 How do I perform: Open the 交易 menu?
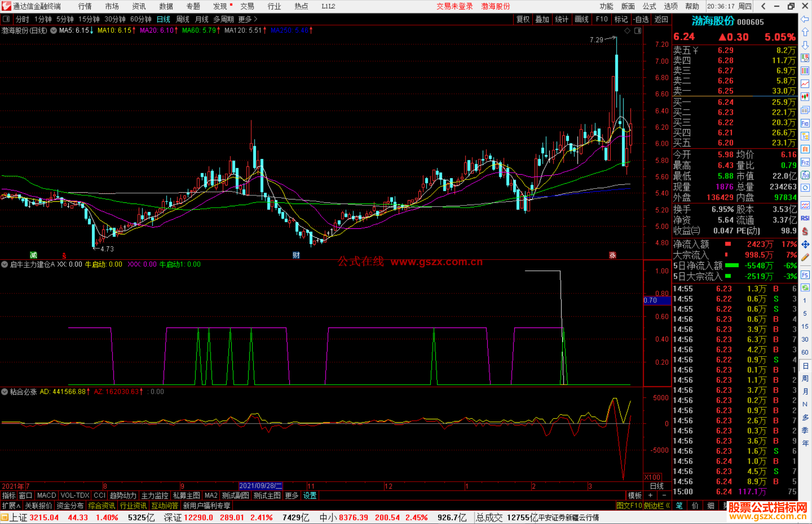(x=247, y=6)
